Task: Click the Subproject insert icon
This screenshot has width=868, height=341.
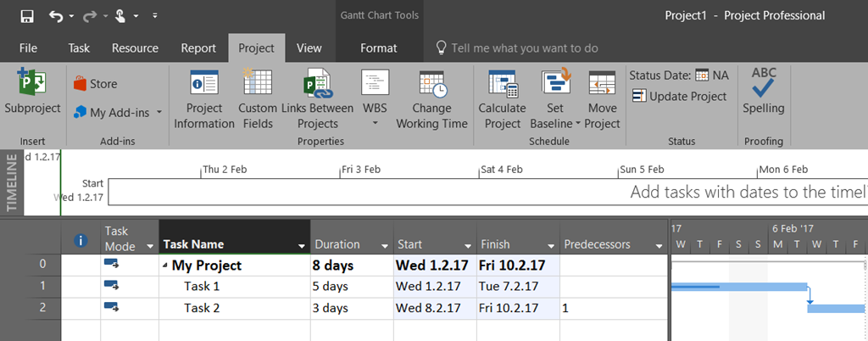Action: [x=32, y=85]
